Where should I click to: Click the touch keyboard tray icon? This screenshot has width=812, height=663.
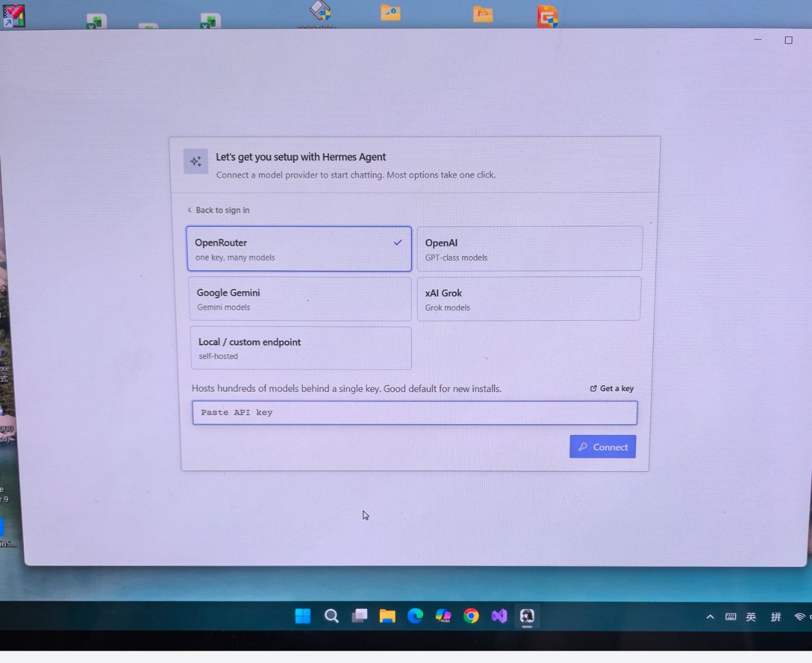731,617
